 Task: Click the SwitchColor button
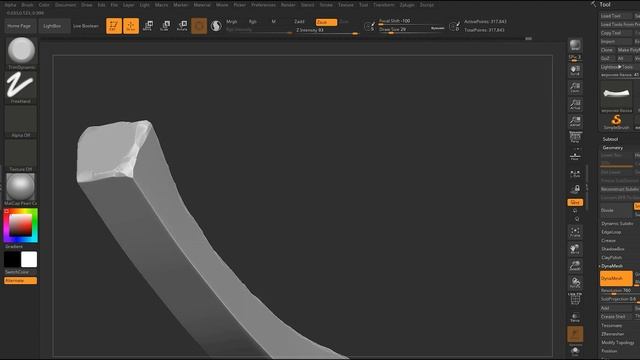(x=20, y=272)
